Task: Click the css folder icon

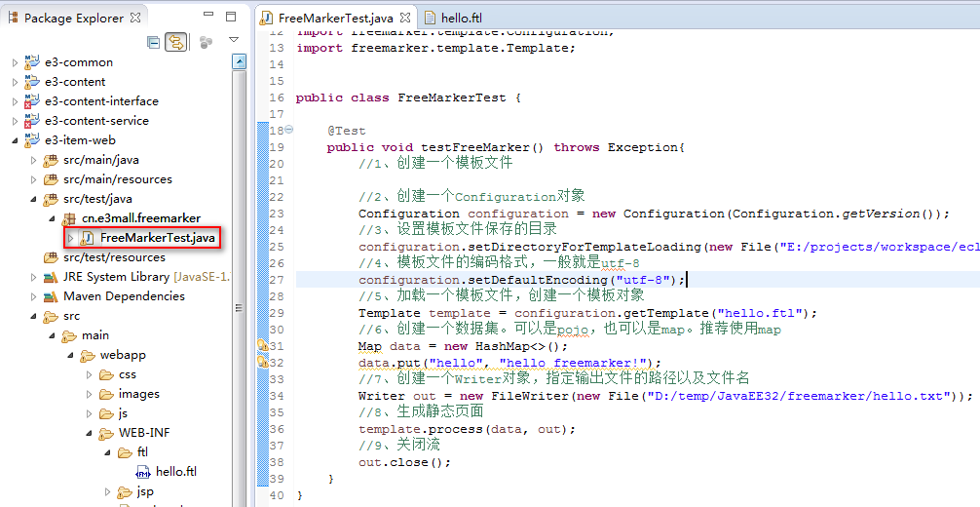Action: pos(107,375)
